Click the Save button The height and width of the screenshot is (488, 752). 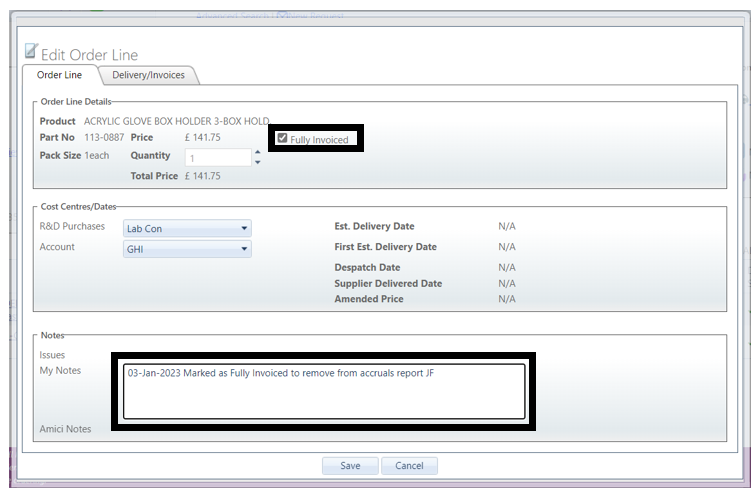pyautogui.click(x=350, y=465)
